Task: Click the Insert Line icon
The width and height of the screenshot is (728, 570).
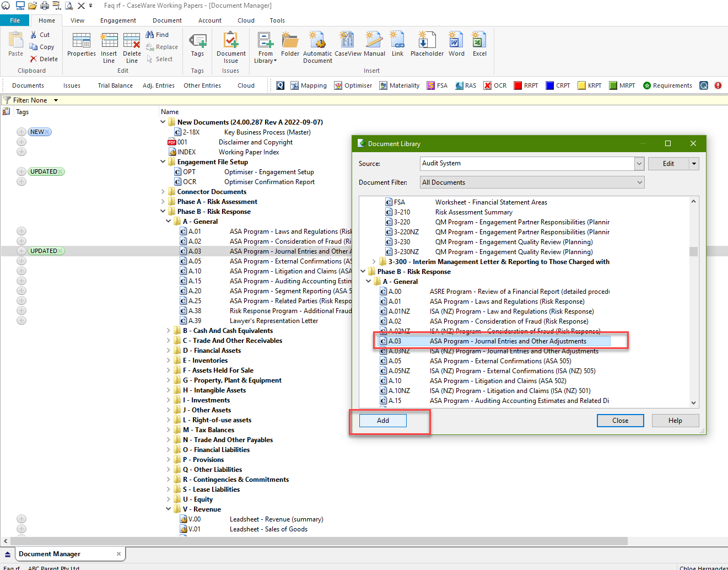Action: click(x=109, y=47)
